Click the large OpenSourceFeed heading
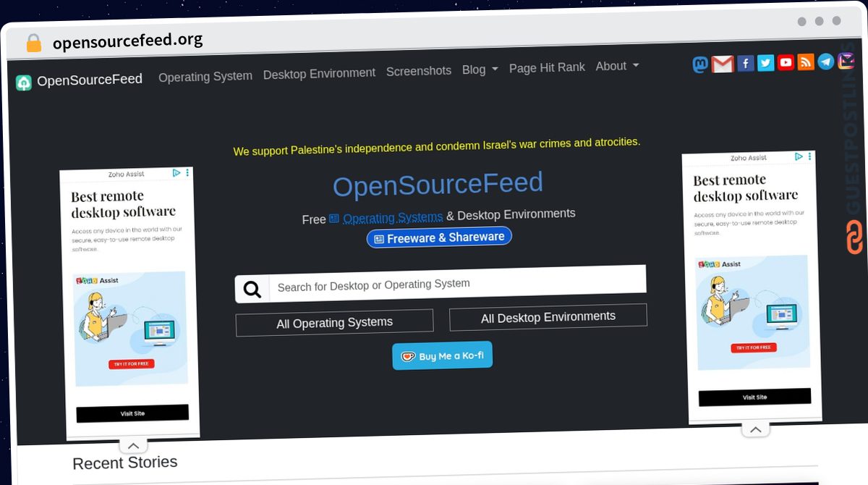868x485 pixels. tap(438, 185)
